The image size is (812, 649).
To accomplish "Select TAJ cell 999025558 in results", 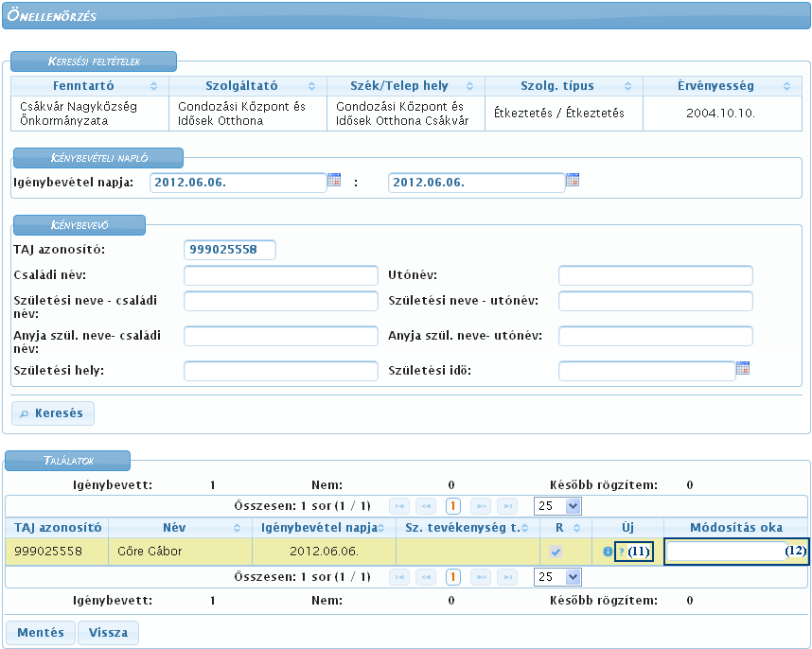I will click(x=57, y=552).
